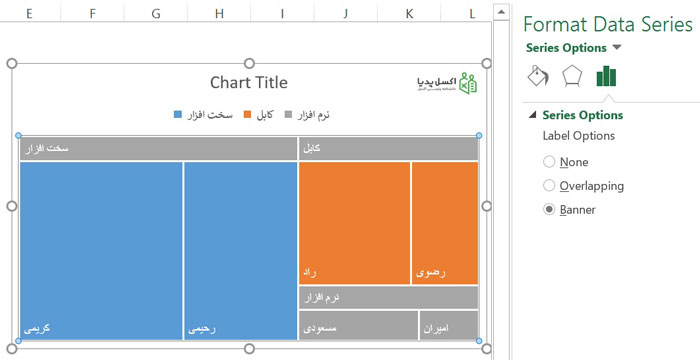The width and height of the screenshot is (700, 360).
Task: Open the Series Options dropdown arrow
Action: click(617, 47)
